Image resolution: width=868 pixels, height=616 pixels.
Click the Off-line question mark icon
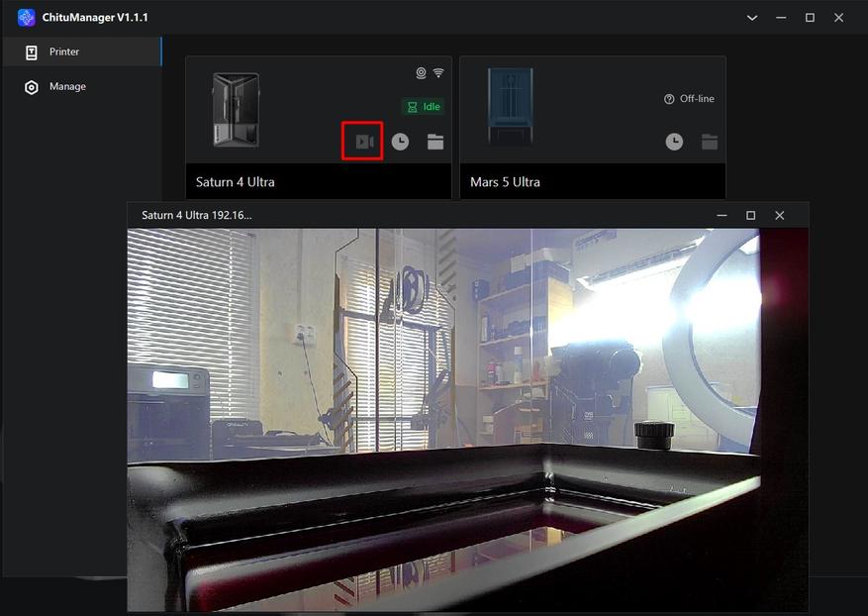(x=669, y=99)
